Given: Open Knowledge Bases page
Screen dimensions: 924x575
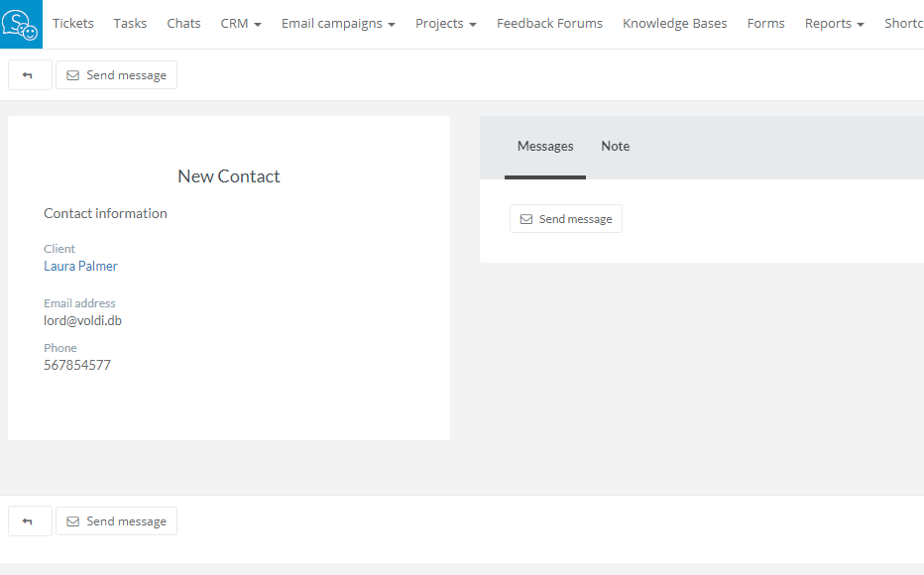Looking at the screenshot, I should point(674,24).
